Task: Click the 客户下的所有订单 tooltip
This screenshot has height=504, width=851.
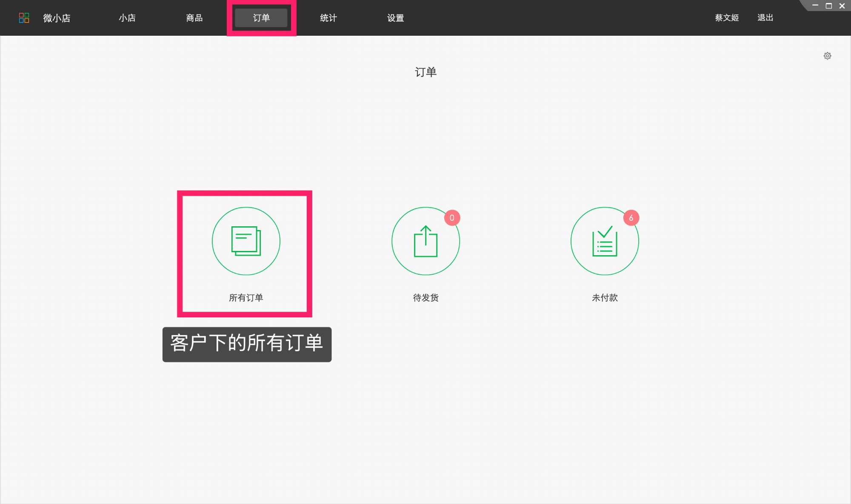Action: (246, 345)
